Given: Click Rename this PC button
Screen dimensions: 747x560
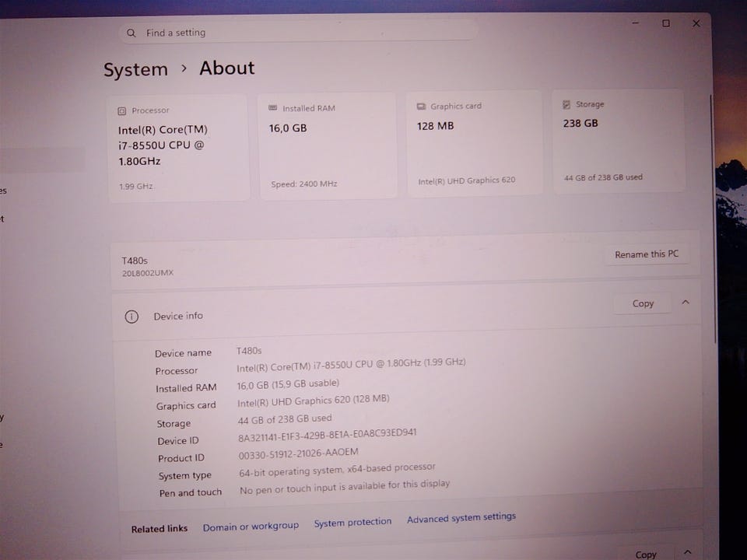Looking at the screenshot, I should click(x=647, y=254).
